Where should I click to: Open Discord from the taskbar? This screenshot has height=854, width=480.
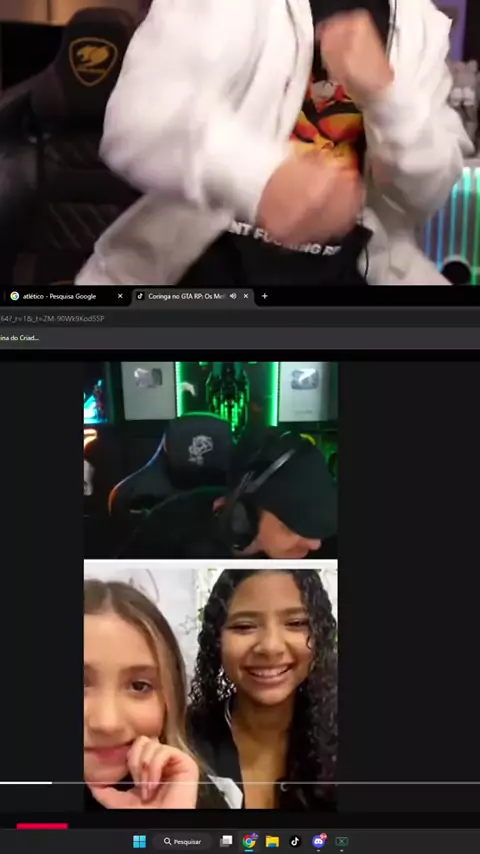319,841
